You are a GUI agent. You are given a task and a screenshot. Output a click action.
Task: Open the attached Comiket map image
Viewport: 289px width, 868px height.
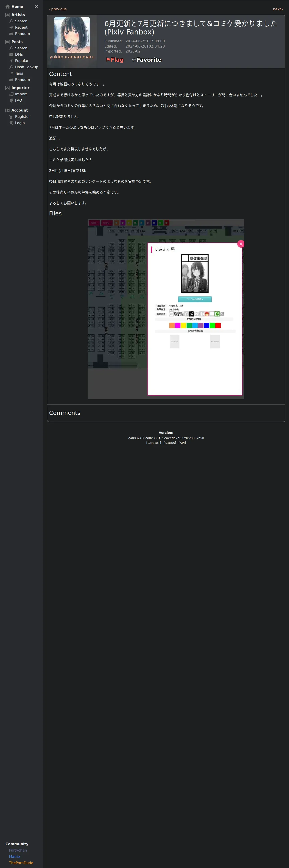166,309
